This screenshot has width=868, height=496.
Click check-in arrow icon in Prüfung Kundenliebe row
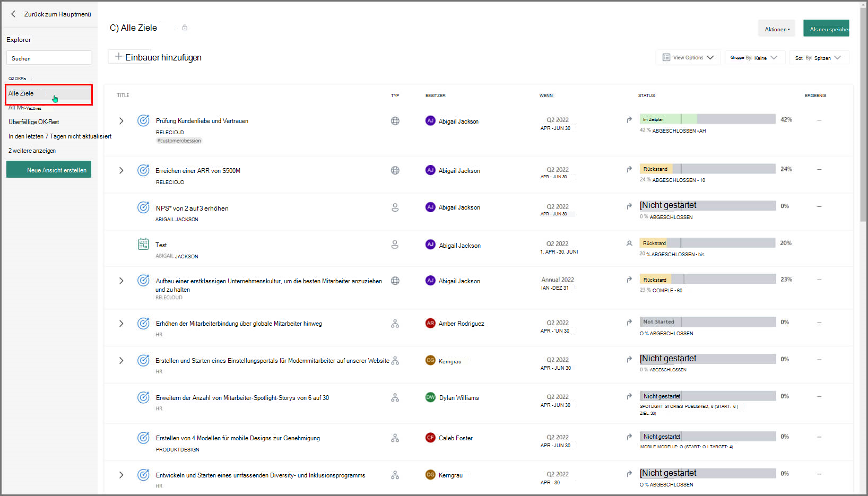[629, 120]
